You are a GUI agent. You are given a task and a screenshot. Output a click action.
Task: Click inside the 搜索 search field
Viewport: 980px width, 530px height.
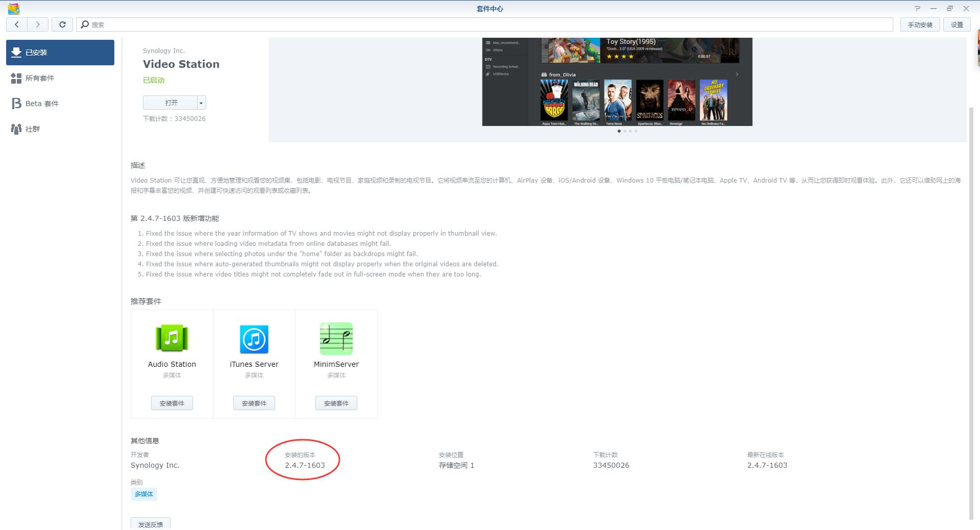click(204, 24)
